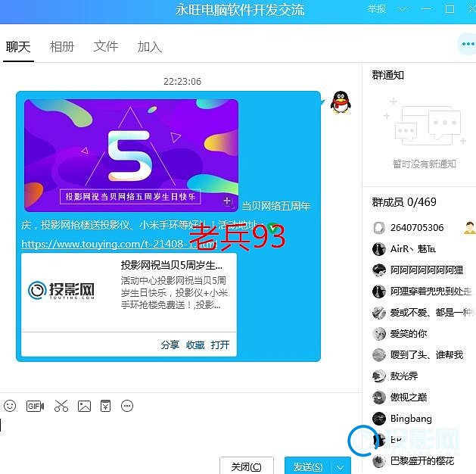Open the 举报 dropdown in the title bar

[x=381, y=9]
